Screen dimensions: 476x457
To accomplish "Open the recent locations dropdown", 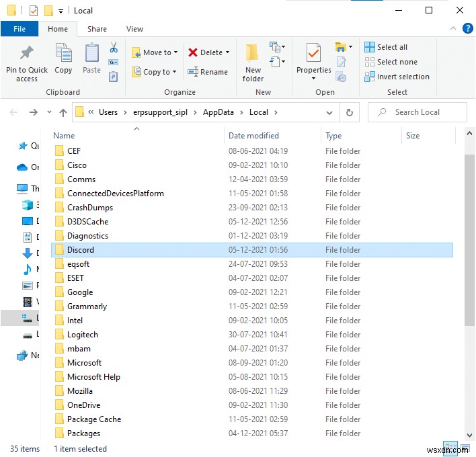I will point(49,112).
